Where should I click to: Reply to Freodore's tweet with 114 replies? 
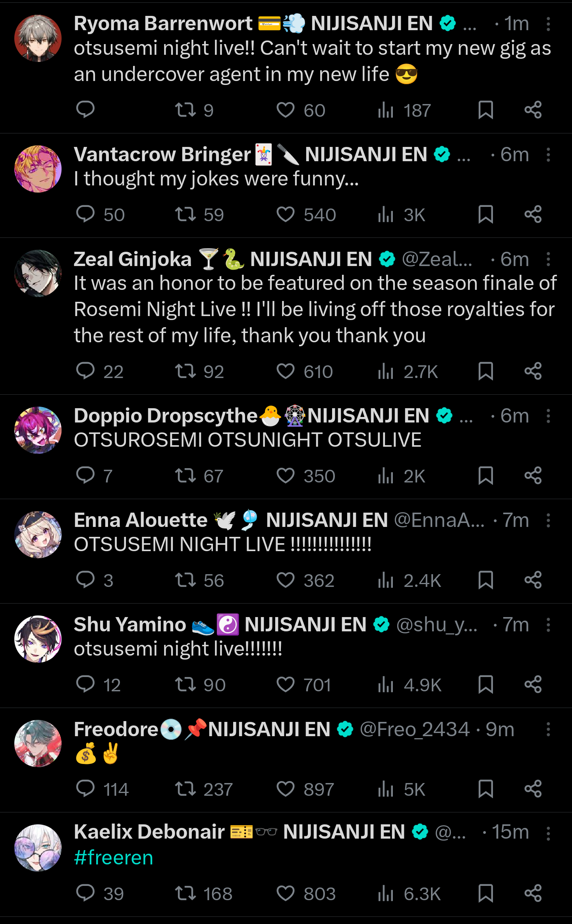tap(85, 789)
